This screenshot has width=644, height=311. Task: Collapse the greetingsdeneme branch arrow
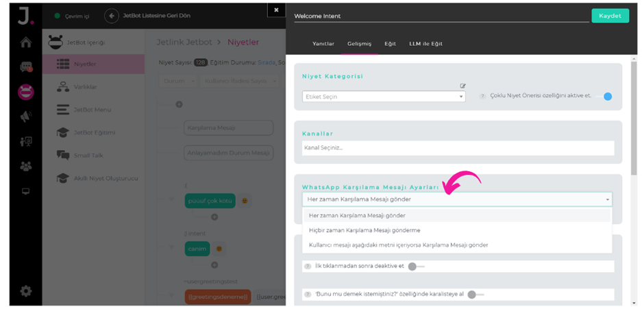[x=171, y=295]
